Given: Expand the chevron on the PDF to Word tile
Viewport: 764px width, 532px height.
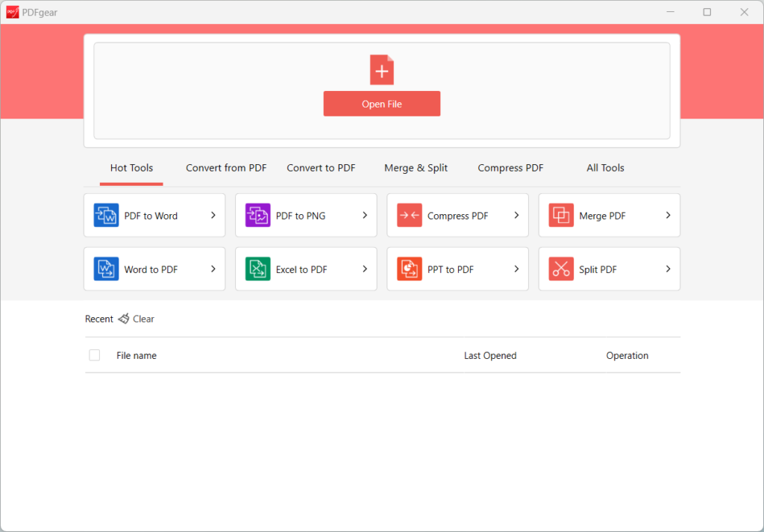Looking at the screenshot, I should (x=213, y=216).
